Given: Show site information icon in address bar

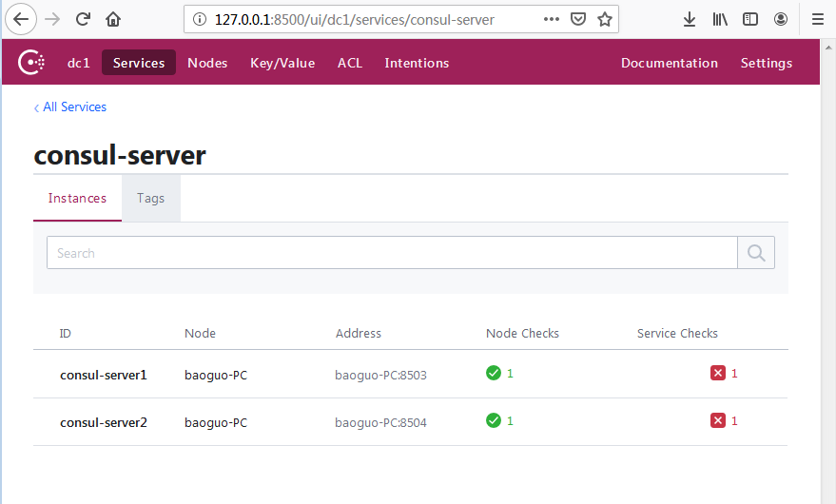Looking at the screenshot, I should pyautogui.click(x=200, y=19).
